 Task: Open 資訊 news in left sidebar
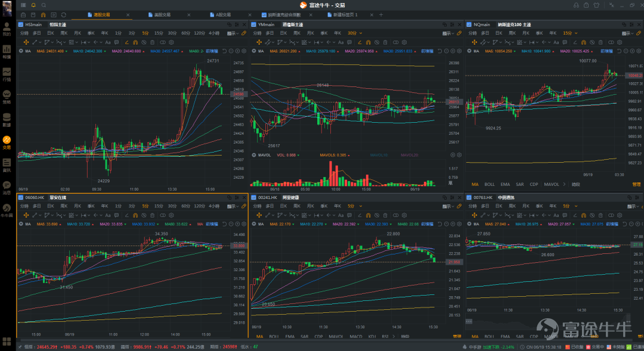pos(7,165)
